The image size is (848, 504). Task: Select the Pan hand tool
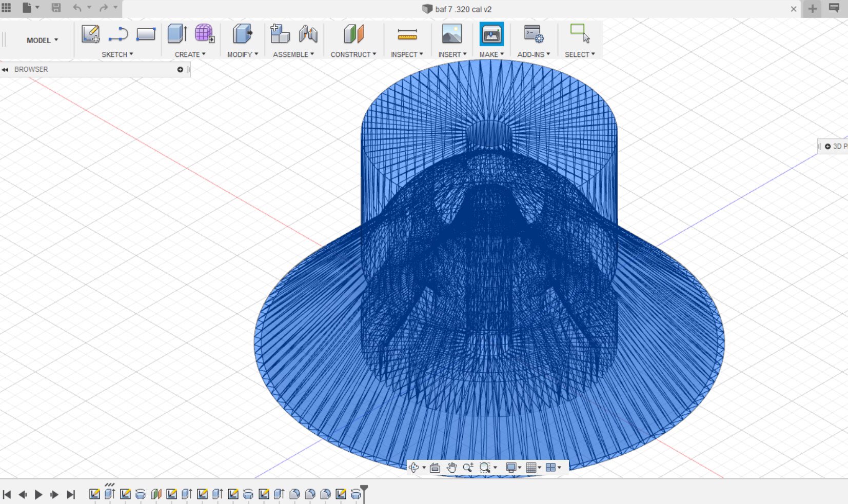451,468
